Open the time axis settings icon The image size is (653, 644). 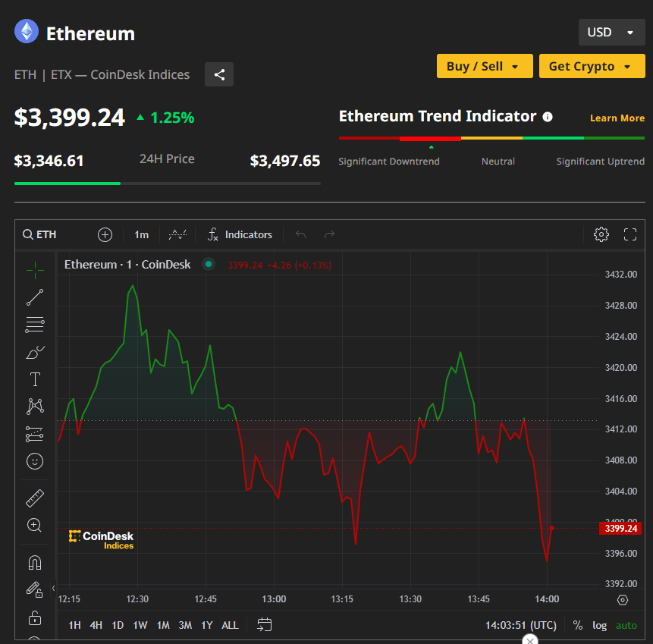(x=622, y=600)
